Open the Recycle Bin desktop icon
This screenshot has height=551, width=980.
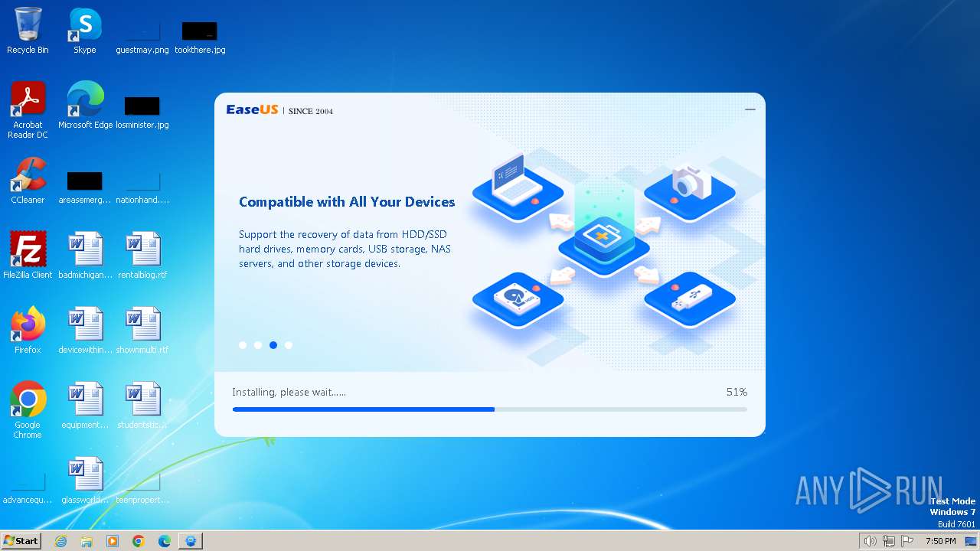28,31
